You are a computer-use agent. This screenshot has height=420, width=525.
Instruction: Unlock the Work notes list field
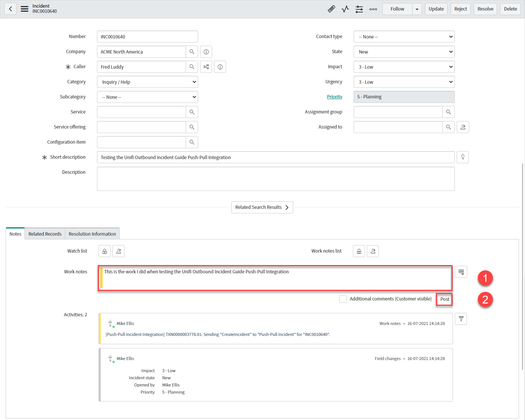coord(359,251)
